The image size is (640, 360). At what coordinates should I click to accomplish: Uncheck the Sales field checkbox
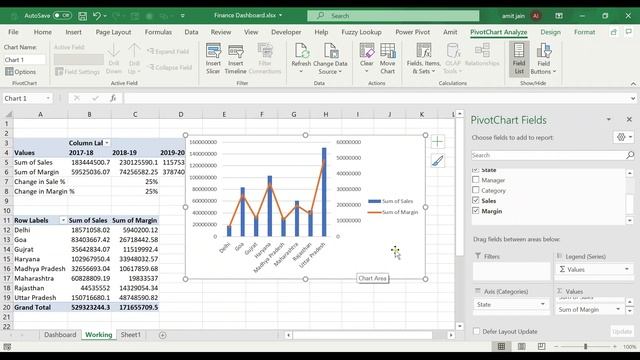pos(476,200)
